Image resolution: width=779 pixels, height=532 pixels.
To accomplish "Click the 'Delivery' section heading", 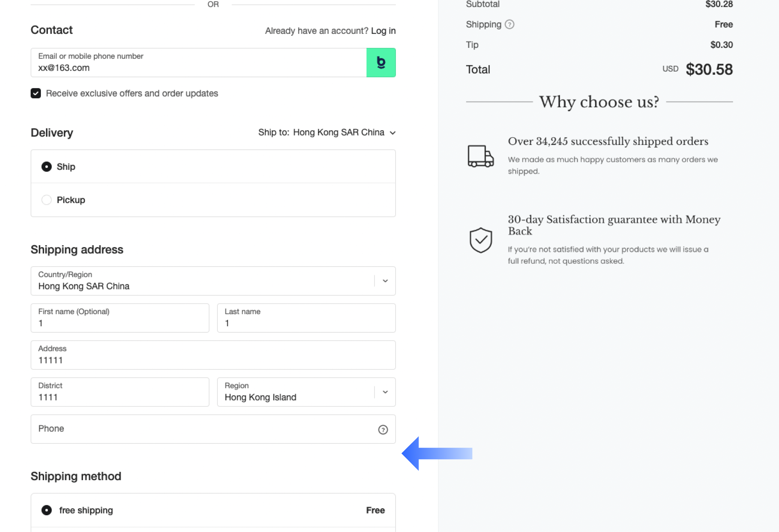I will 52,133.
